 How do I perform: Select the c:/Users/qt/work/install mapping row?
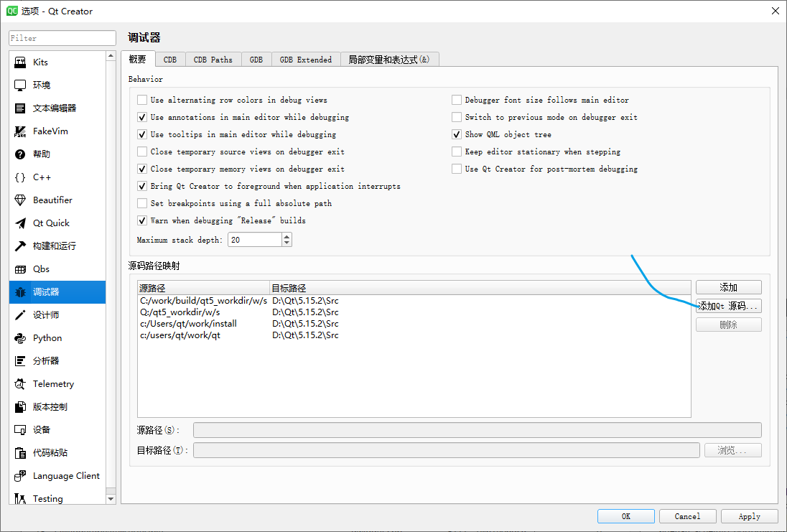tap(414, 324)
